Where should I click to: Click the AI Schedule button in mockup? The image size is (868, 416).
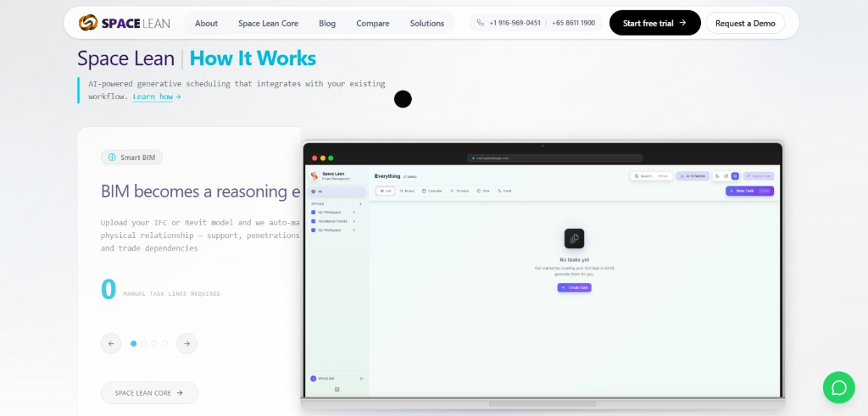[x=693, y=176]
